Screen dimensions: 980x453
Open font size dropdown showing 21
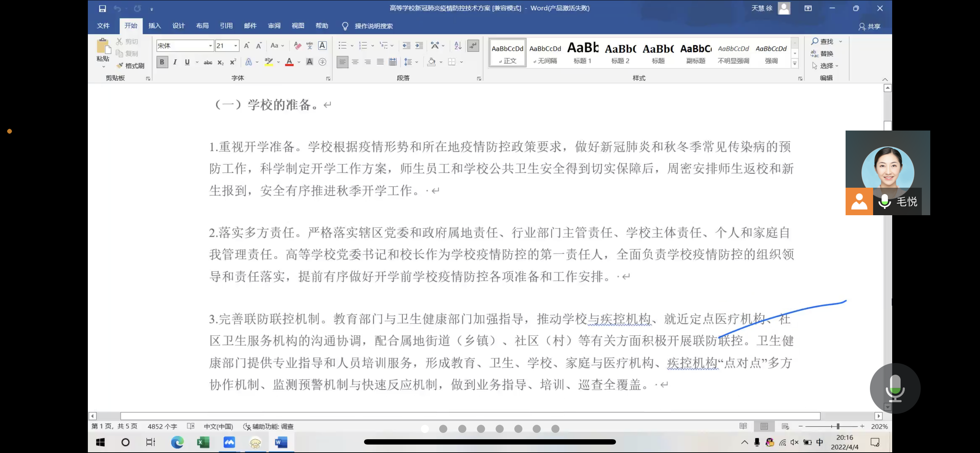(x=236, y=46)
